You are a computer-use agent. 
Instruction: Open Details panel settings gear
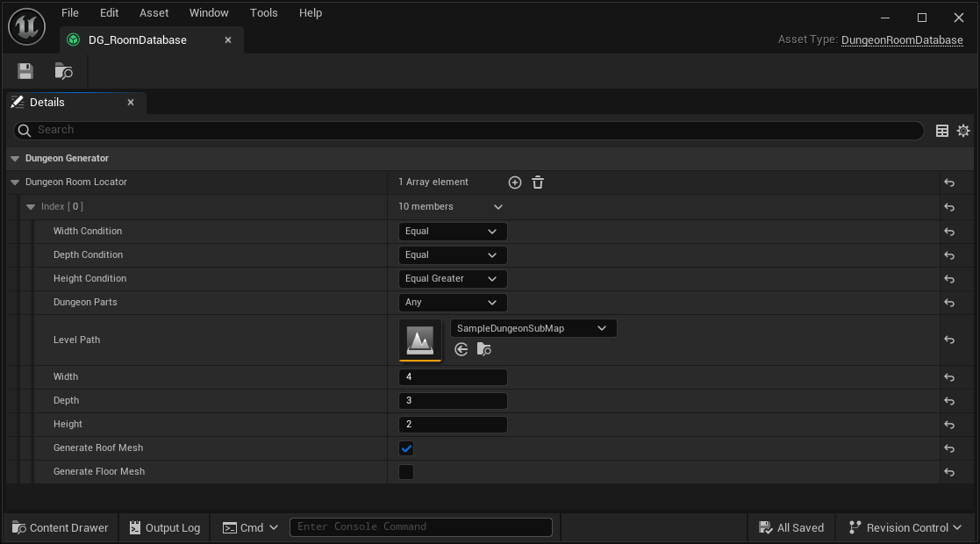963,130
